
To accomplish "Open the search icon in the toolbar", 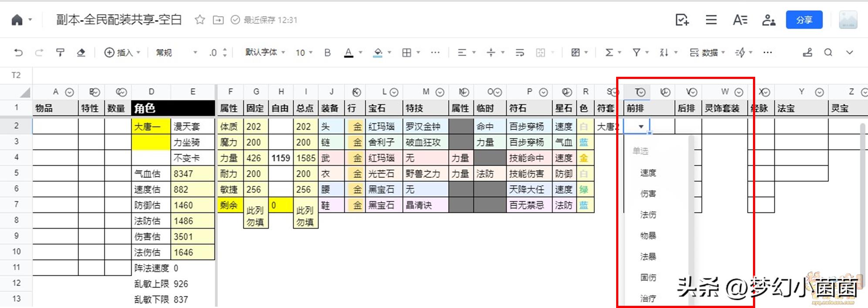I will coord(828,52).
